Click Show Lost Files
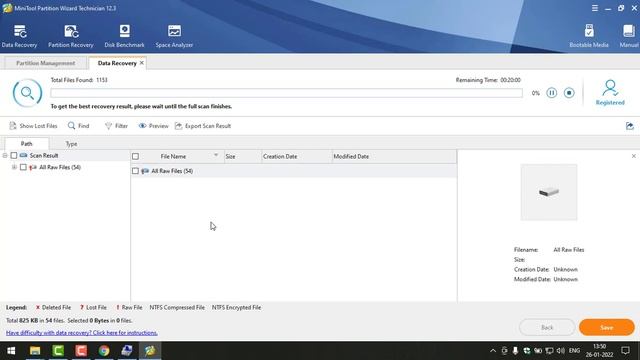The height and width of the screenshot is (360, 640). (33, 126)
